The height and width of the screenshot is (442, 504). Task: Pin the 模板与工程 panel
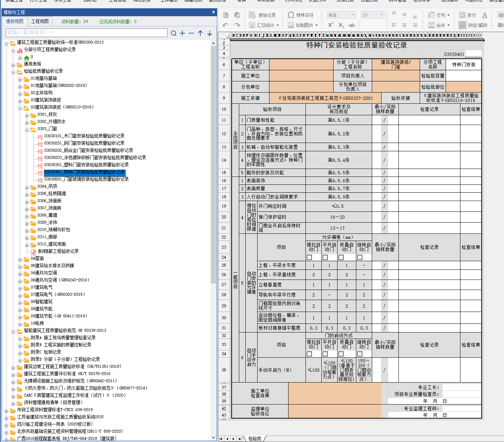click(x=213, y=12)
